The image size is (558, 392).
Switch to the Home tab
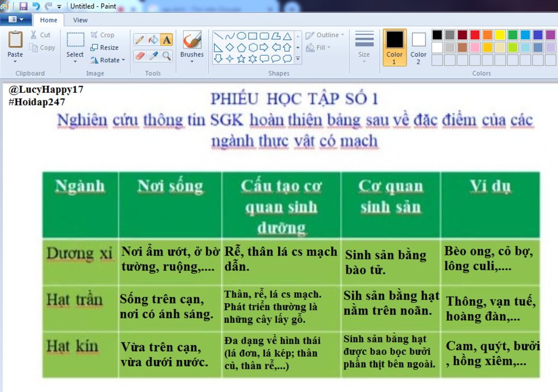pyautogui.click(x=48, y=20)
